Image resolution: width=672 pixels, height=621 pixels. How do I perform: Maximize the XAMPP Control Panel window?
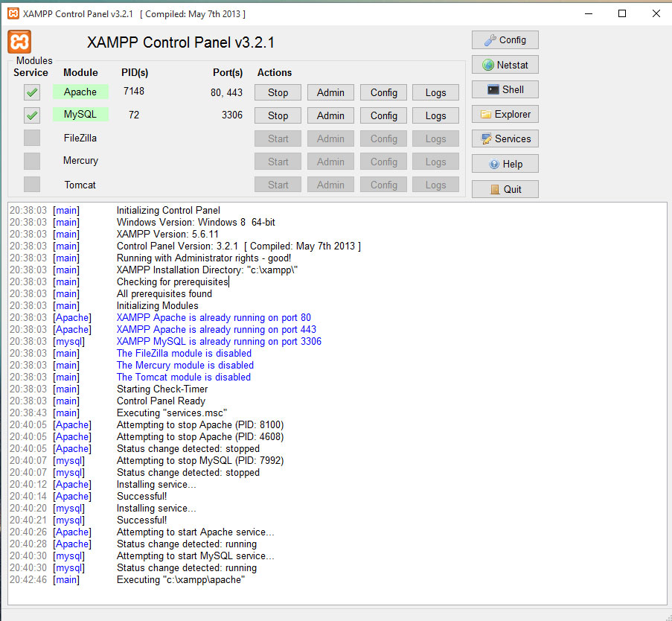pyautogui.click(x=622, y=13)
